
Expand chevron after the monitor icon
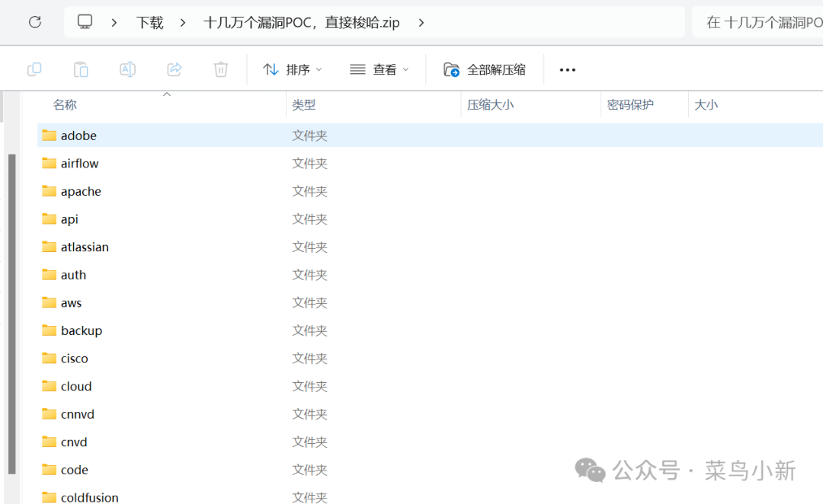pos(114,23)
